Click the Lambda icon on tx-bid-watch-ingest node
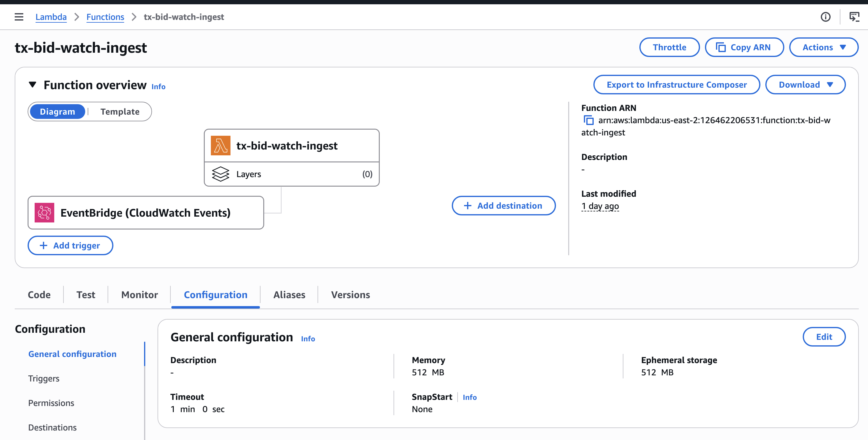The image size is (868, 440). tap(220, 145)
